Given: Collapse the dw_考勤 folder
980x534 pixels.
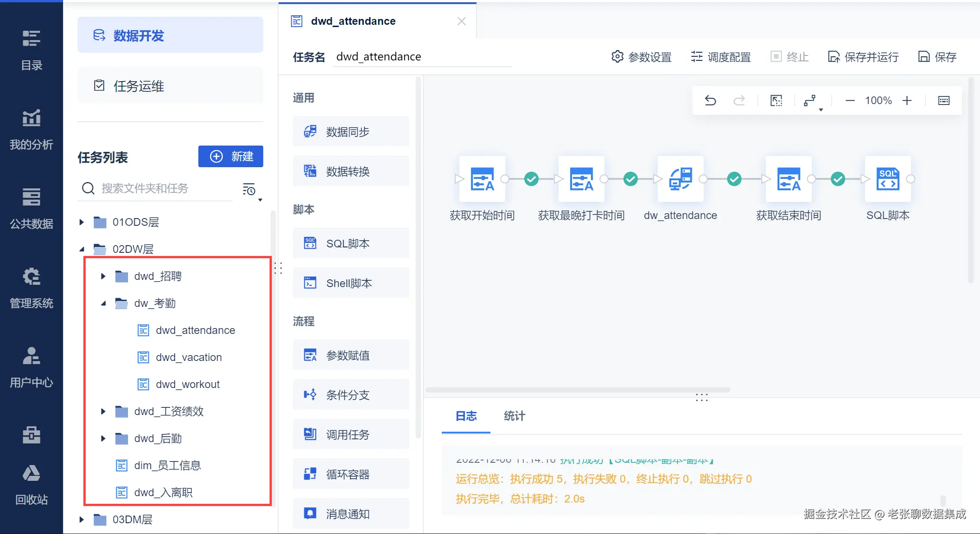Looking at the screenshot, I should coord(103,303).
